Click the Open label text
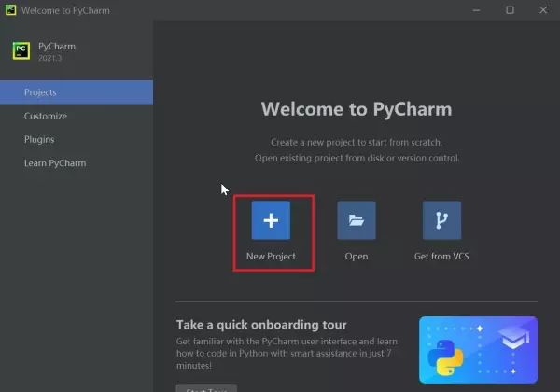 (357, 257)
